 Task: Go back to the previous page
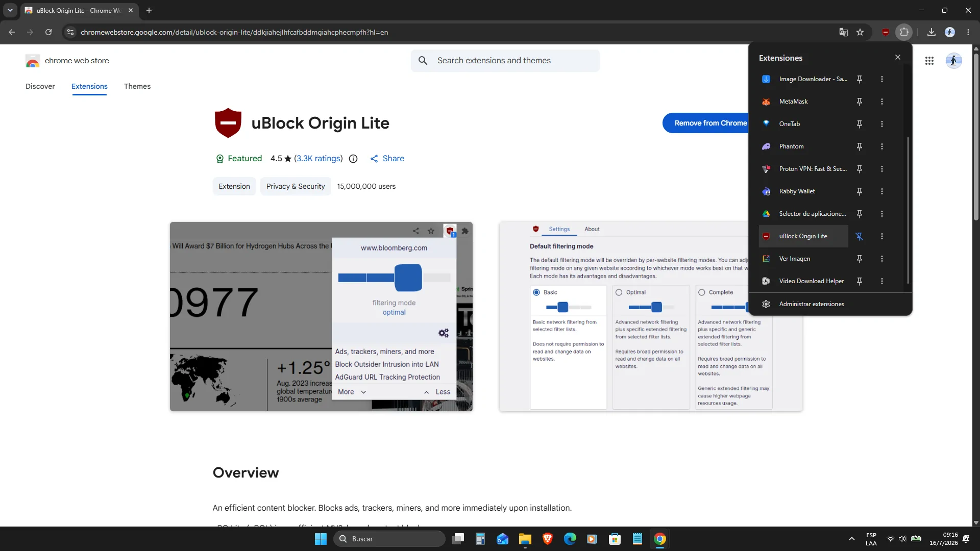point(12,32)
